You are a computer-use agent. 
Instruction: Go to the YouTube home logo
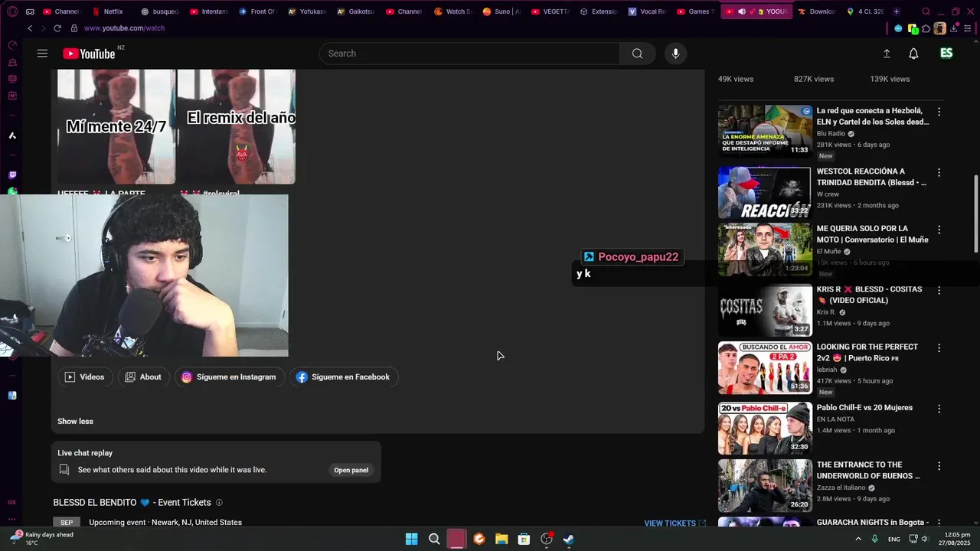pos(89,54)
